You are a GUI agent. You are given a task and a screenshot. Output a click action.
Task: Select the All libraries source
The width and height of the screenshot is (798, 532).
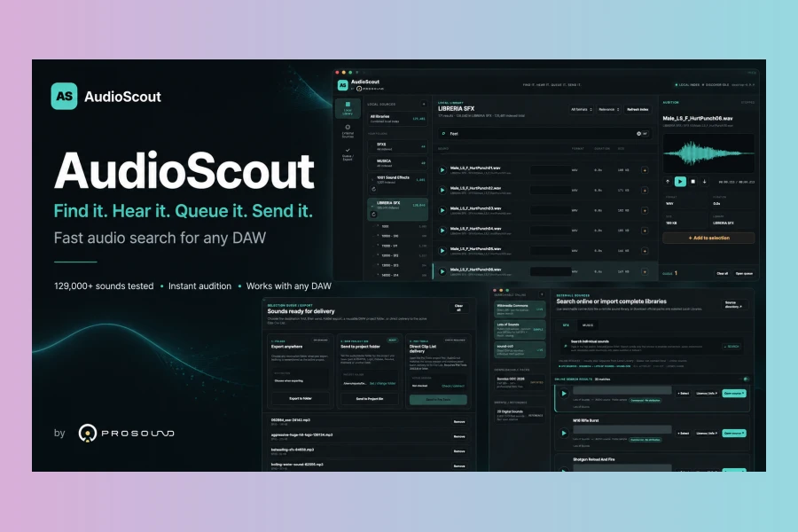[x=397, y=119]
